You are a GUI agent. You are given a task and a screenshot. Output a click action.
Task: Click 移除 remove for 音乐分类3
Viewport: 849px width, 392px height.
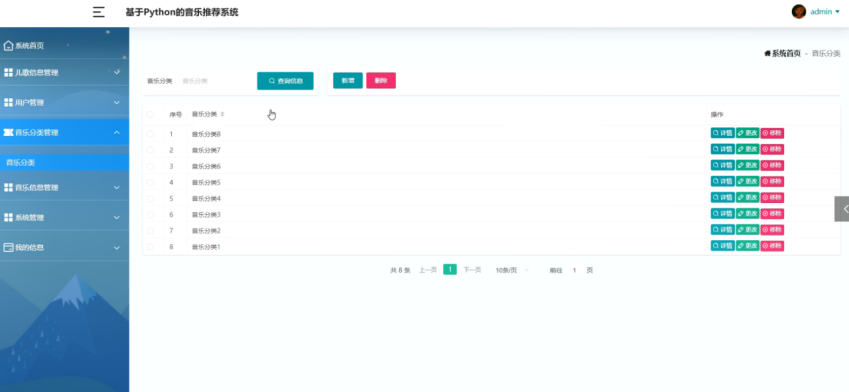click(772, 214)
